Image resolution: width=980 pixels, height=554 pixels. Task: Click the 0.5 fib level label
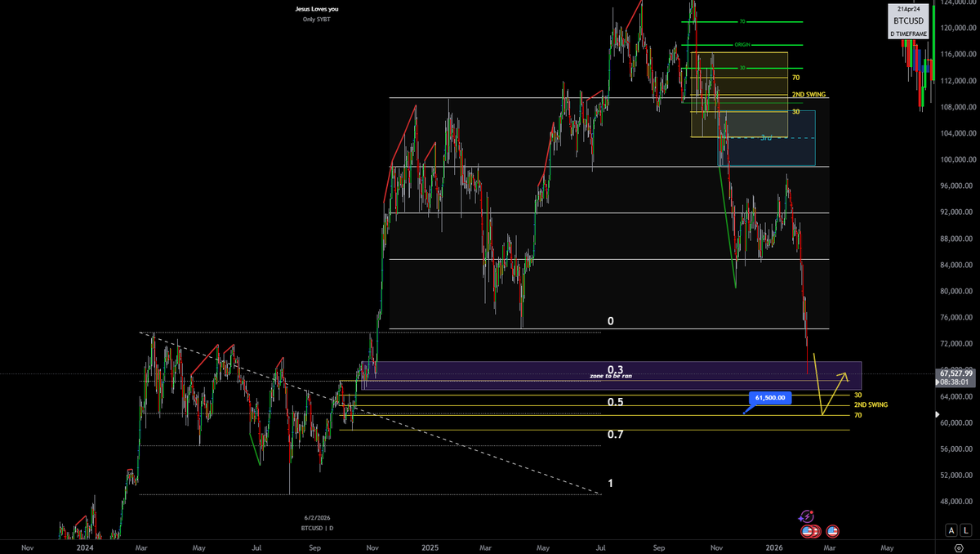pos(616,402)
